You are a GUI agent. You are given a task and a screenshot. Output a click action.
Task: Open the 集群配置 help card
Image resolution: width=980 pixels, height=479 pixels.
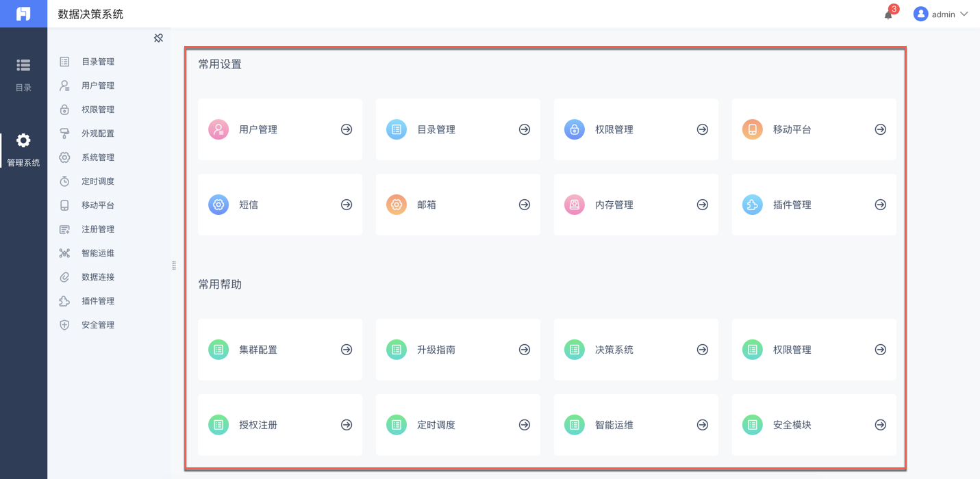(x=280, y=350)
